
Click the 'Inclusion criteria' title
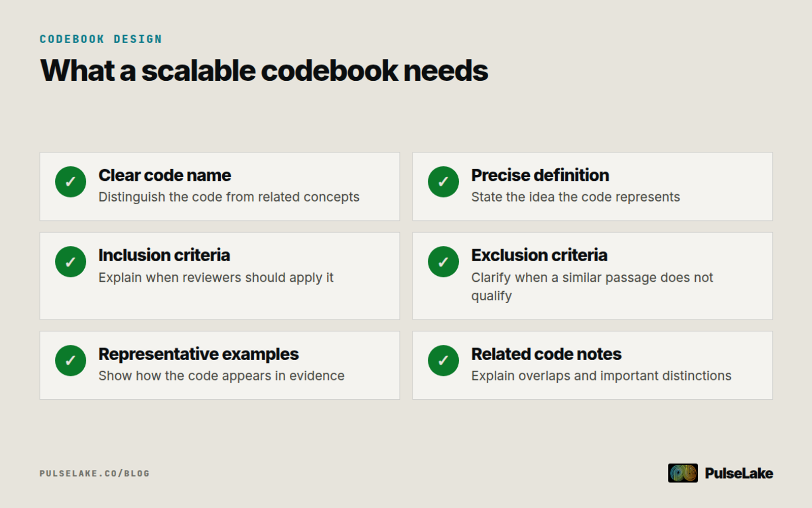(164, 255)
